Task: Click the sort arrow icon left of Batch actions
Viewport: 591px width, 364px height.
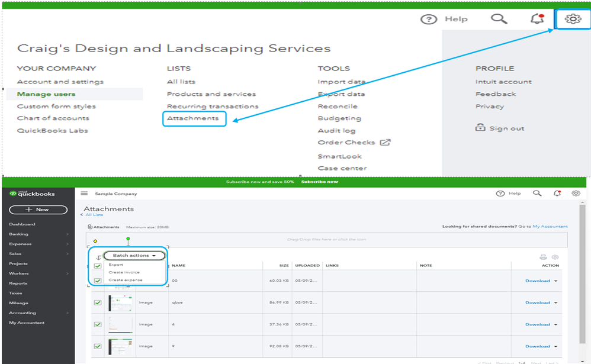Action: tap(98, 257)
